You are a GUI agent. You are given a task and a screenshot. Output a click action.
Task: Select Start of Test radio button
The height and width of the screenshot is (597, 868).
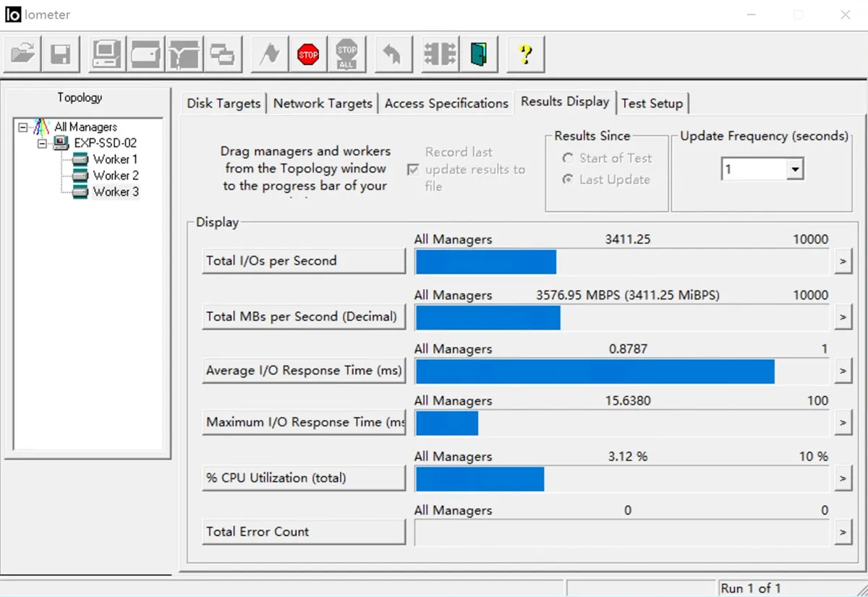pos(568,158)
